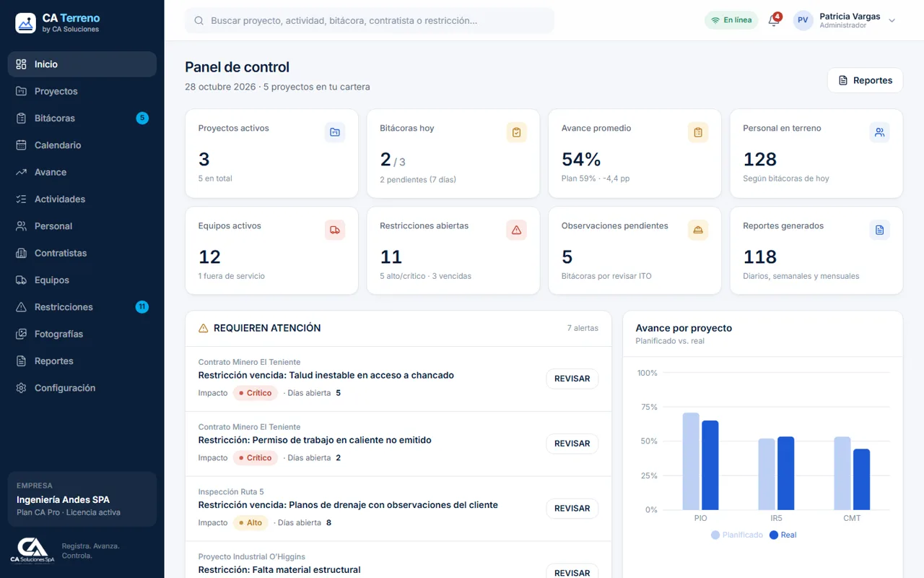Navigate to Avance in the sidebar
Image resolution: width=924 pixels, height=578 pixels.
coord(82,172)
